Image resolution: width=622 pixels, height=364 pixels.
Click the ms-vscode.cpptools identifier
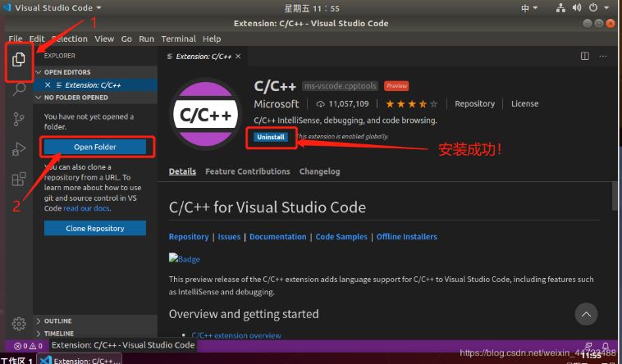(340, 85)
